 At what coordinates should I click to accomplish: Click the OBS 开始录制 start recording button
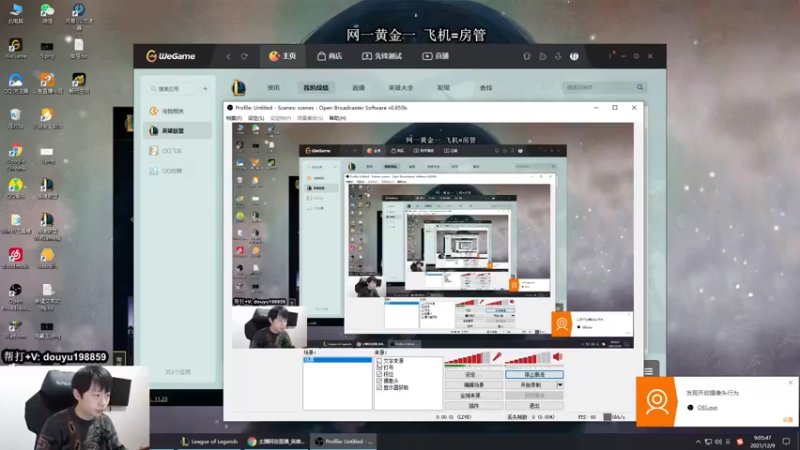(531, 385)
